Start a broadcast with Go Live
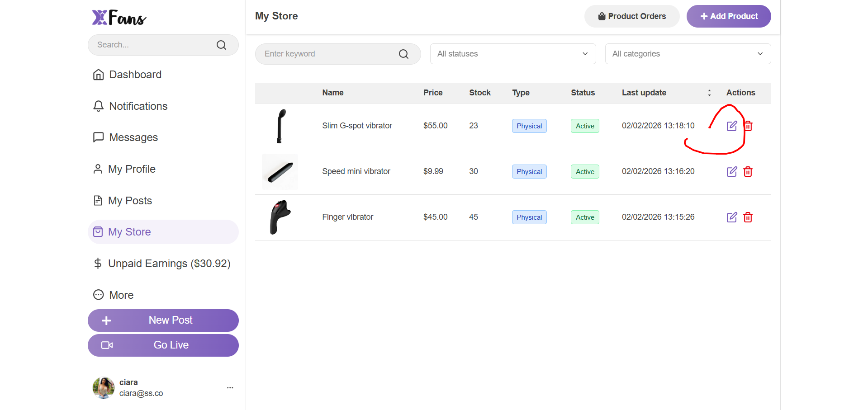The height and width of the screenshot is (410, 868). [163, 345]
